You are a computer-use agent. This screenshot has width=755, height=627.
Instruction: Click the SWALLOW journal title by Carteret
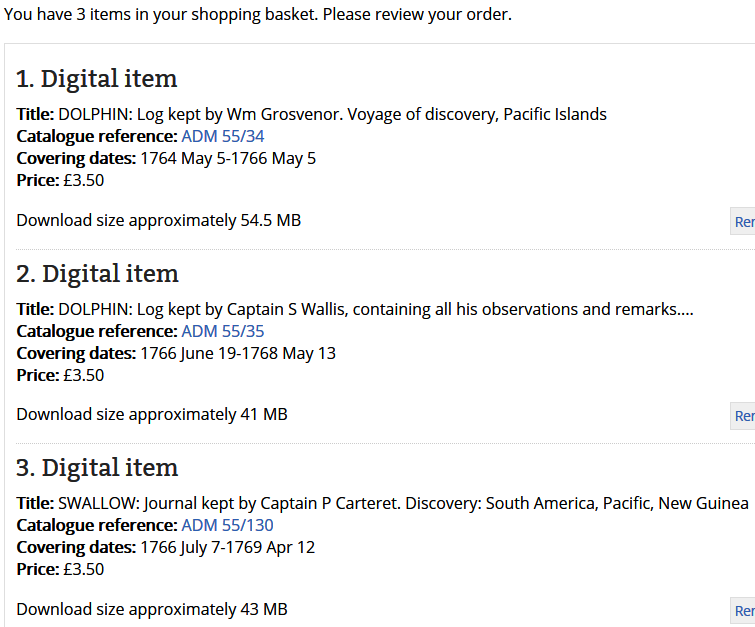coord(403,503)
